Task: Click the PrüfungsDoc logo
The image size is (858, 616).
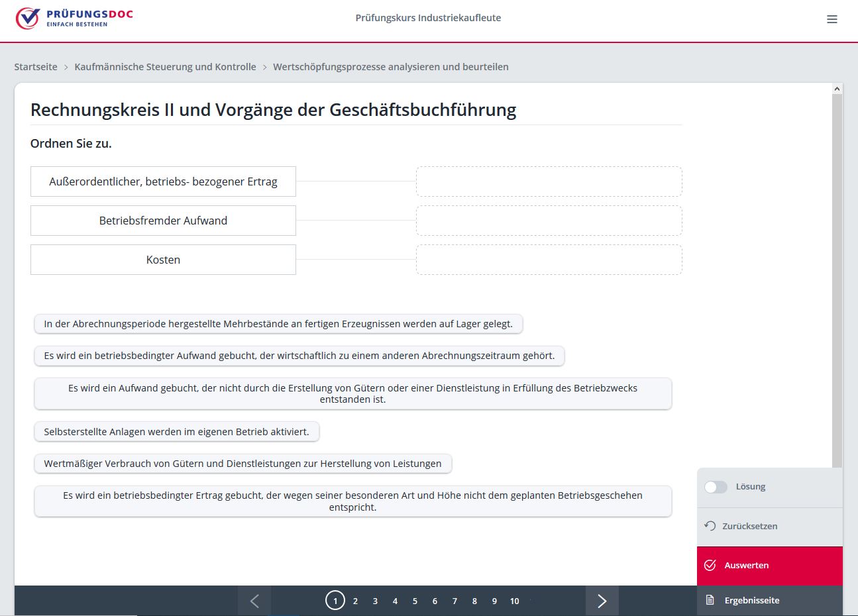Action: [x=74, y=19]
